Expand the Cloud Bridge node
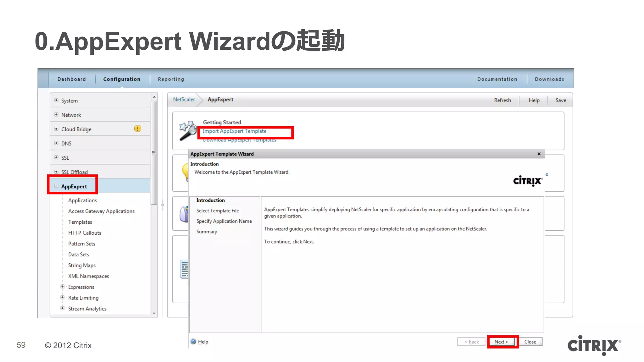Image resolution: width=644 pixels, height=362 pixels. 56,129
